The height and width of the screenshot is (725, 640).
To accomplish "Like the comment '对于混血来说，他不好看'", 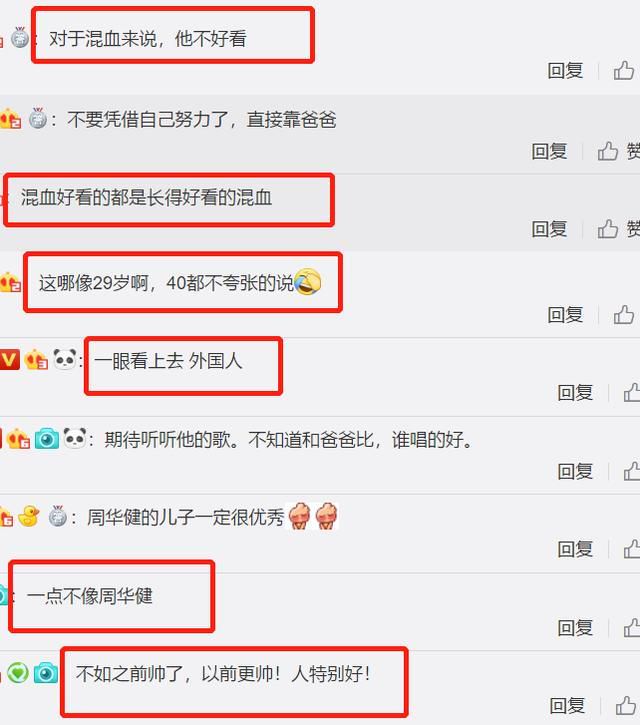I will click(624, 70).
